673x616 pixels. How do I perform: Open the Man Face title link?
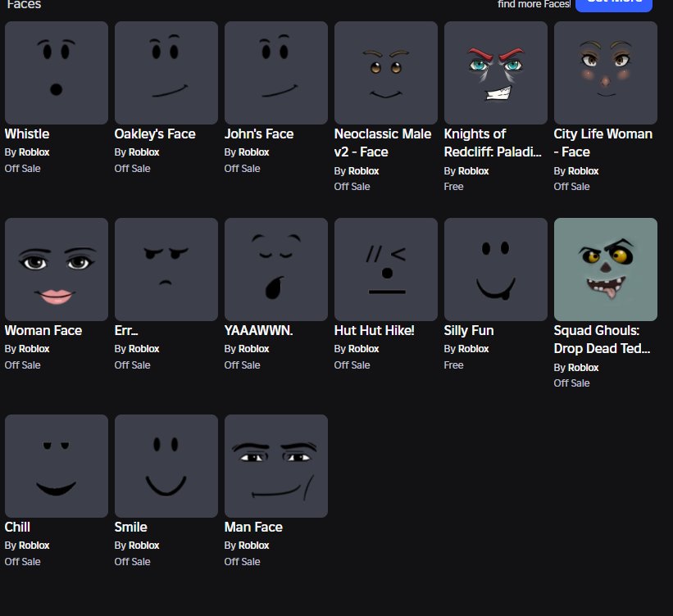click(253, 528)
